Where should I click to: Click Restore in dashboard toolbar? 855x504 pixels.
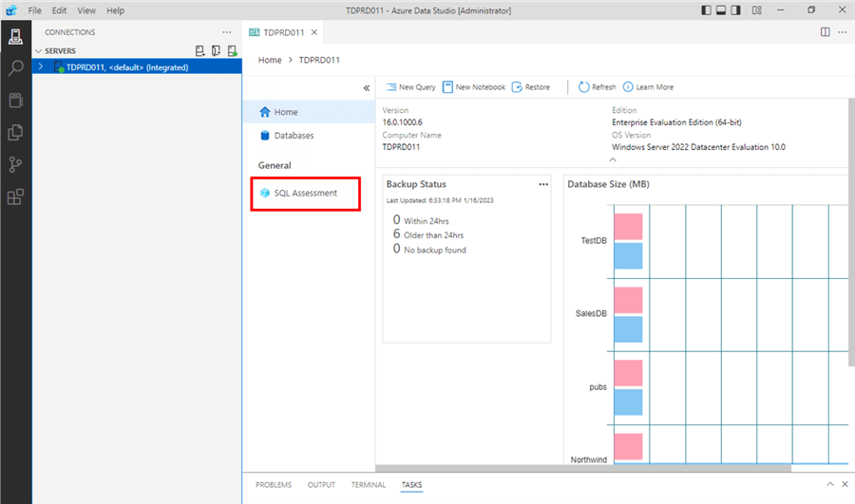tap(530, 87)
